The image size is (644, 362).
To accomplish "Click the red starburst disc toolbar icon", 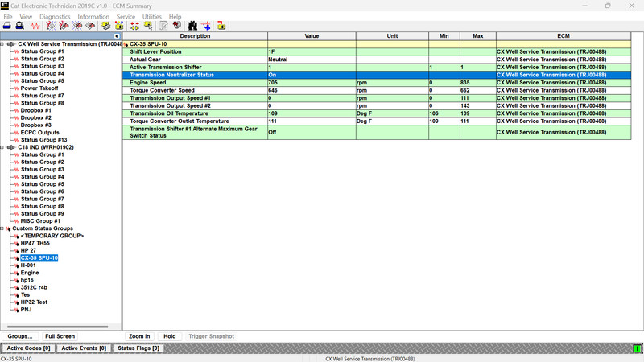I will click(176, 26).
